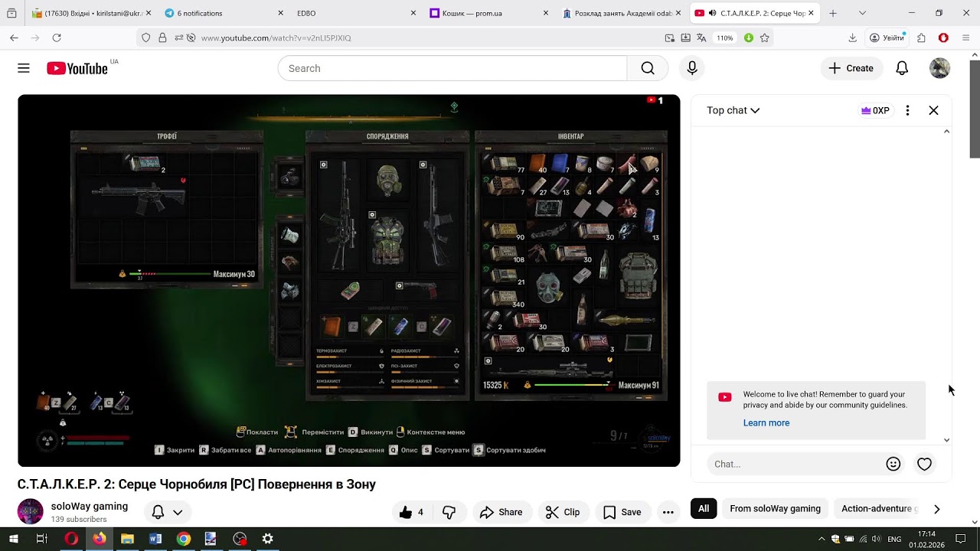Open Chrome from the taskbar

point(183,539)
